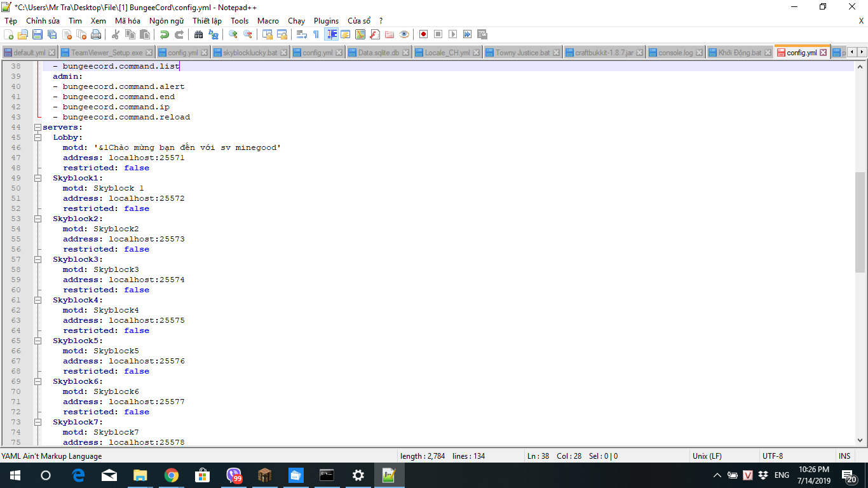Toggle the indent guide toolbar button
The height and width of the screenshot is (488, 868).
pos(331,34)
